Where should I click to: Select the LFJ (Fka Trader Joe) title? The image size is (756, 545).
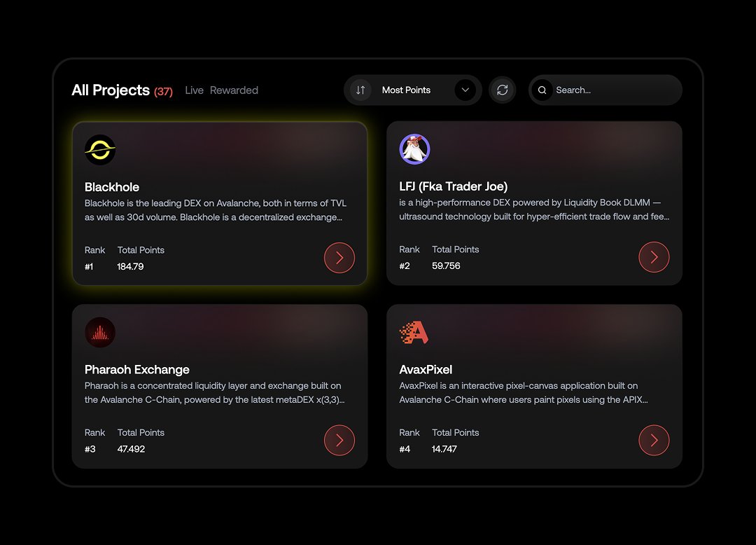pyautogui.click(x=453, y=186)
